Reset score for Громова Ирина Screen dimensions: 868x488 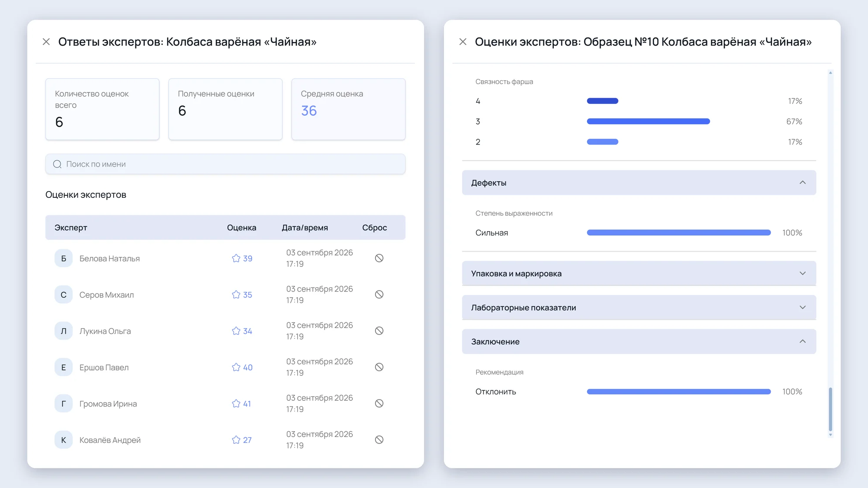point(379,403)
